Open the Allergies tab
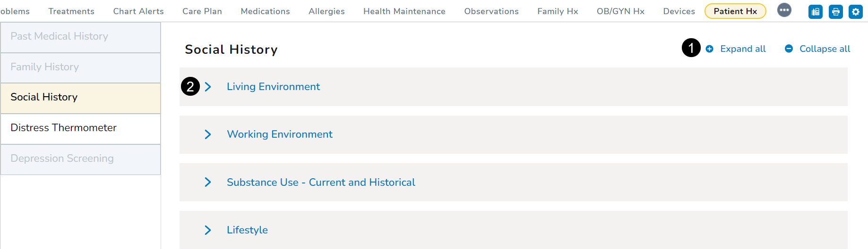 (327, 11)
